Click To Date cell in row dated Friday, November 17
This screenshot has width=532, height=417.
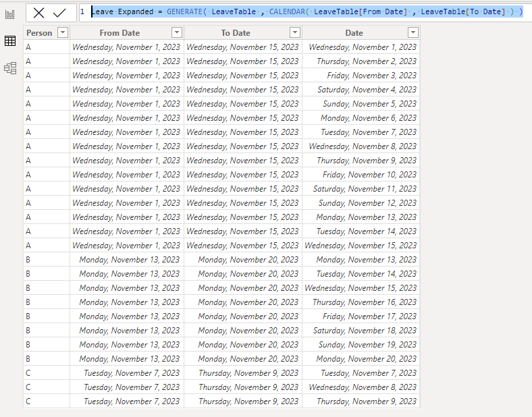[243, 316]
